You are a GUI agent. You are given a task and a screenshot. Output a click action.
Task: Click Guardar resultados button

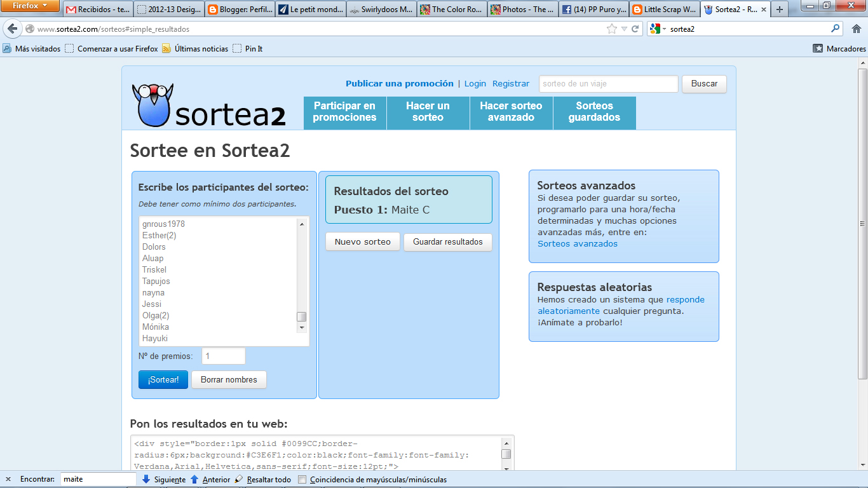[448, 241]
